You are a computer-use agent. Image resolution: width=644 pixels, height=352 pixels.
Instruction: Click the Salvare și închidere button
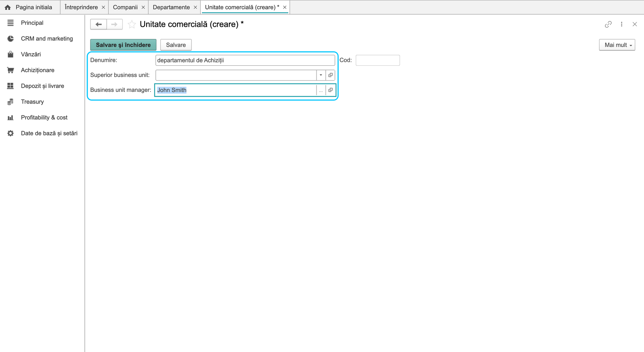point(123,45)
